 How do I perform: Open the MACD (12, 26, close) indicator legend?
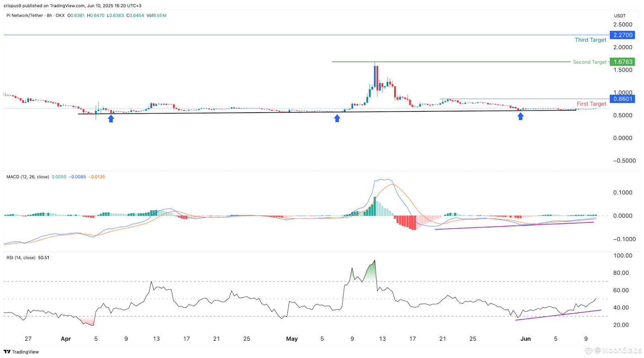[28, 177]
